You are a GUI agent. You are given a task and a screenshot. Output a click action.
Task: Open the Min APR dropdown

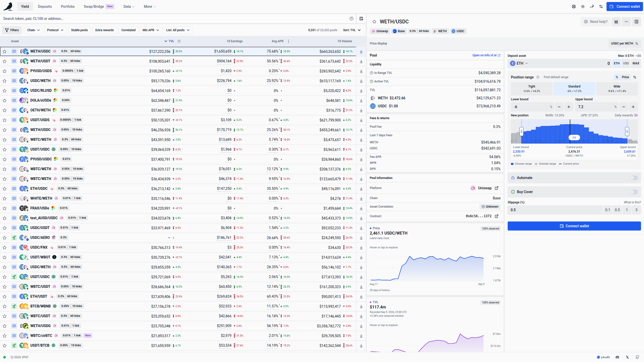(x=151, y=30)
